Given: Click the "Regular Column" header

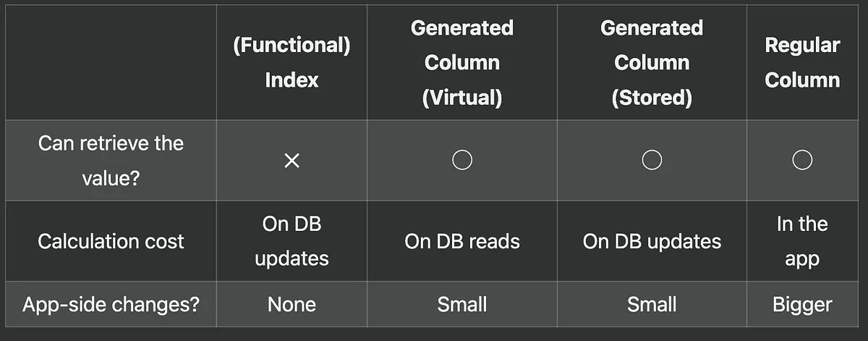Looking at the screenshot, I should point(802,63).
